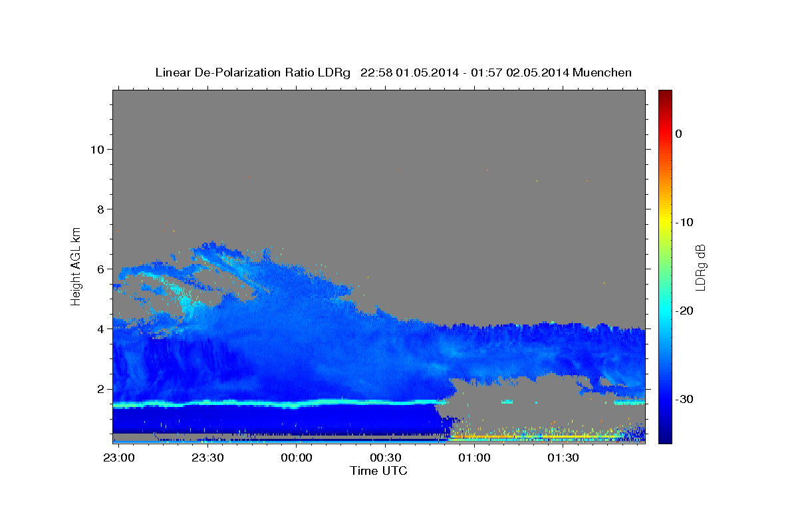The height and width of the screenshot is (532, 798).
Task: Click the colorbar value -10
Action: pos(684,222)
